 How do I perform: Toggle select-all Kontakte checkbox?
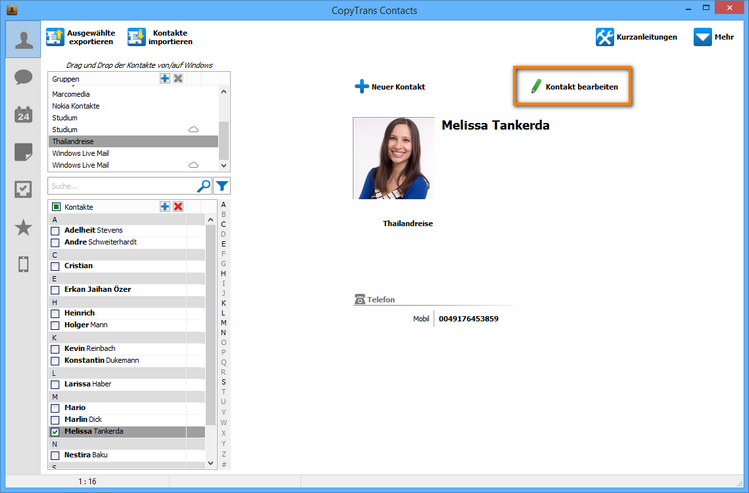coord(56,207)
